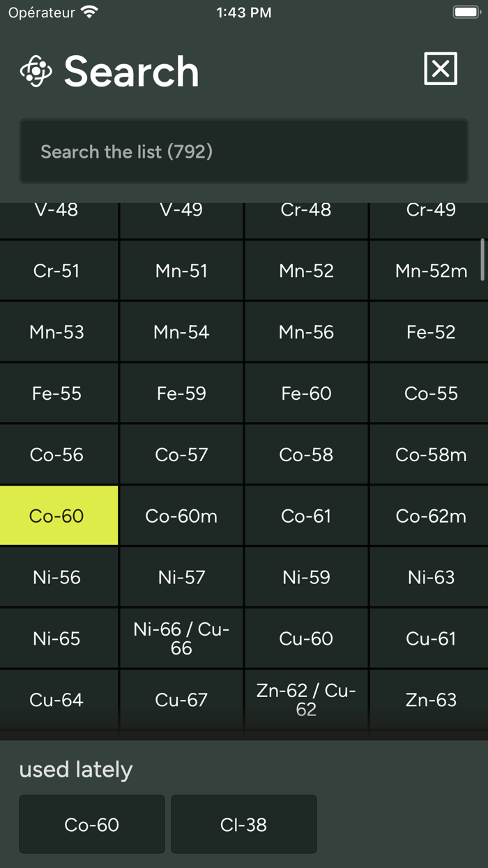Choose the Fe-59 isotope
Viewport: 488px width, 868px height.
(181, 393)
